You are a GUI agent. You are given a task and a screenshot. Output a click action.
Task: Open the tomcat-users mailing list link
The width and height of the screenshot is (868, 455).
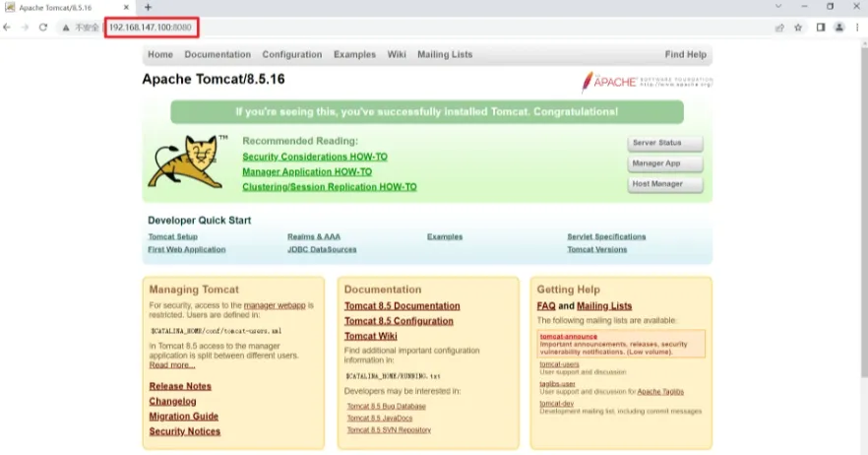click(x=559, y=364)
